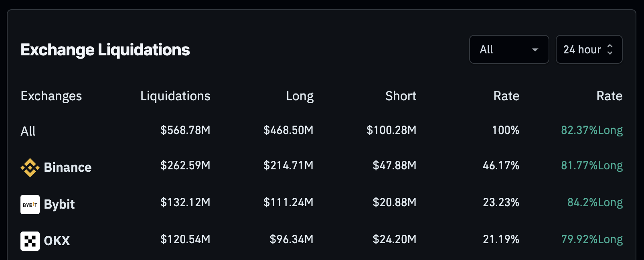
Task: Click Bybit's 84.2%Long rate value
Action: click(x=595, y=202)
